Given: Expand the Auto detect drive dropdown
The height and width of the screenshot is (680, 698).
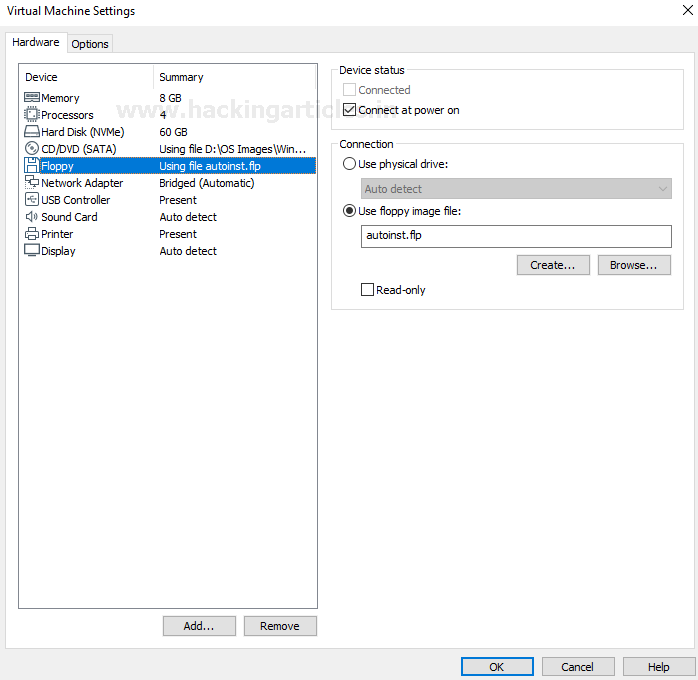Looking at the screenshot, I should [x=515, y=189].
